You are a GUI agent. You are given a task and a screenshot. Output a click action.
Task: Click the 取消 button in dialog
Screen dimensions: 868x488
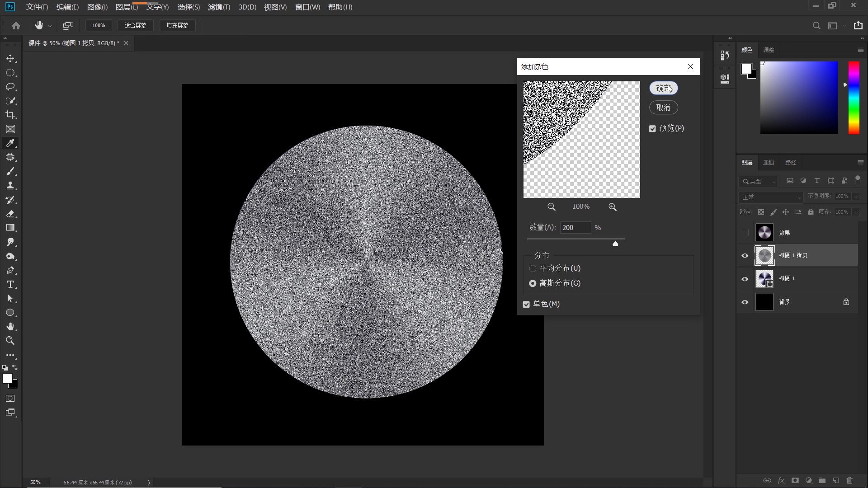point(664,108)
